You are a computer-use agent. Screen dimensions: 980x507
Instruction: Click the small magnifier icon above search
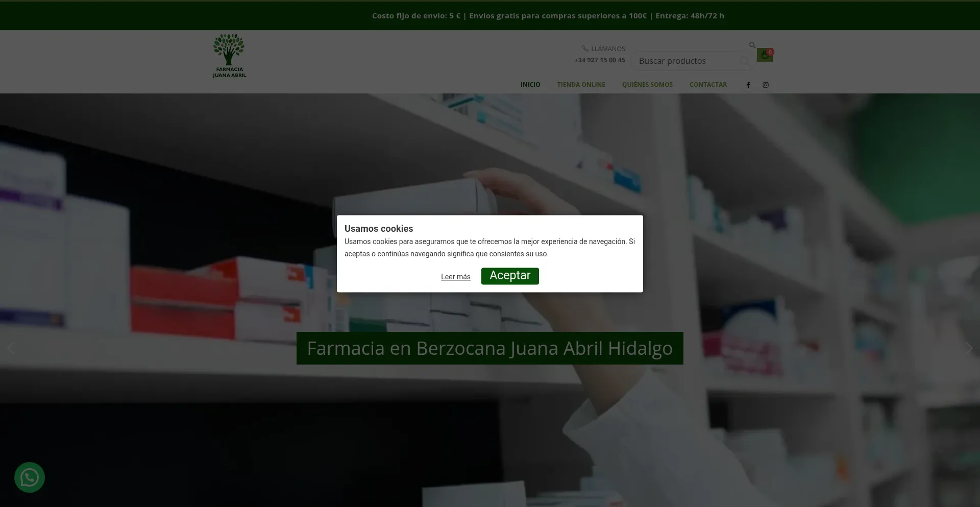[x=752, y=45]
